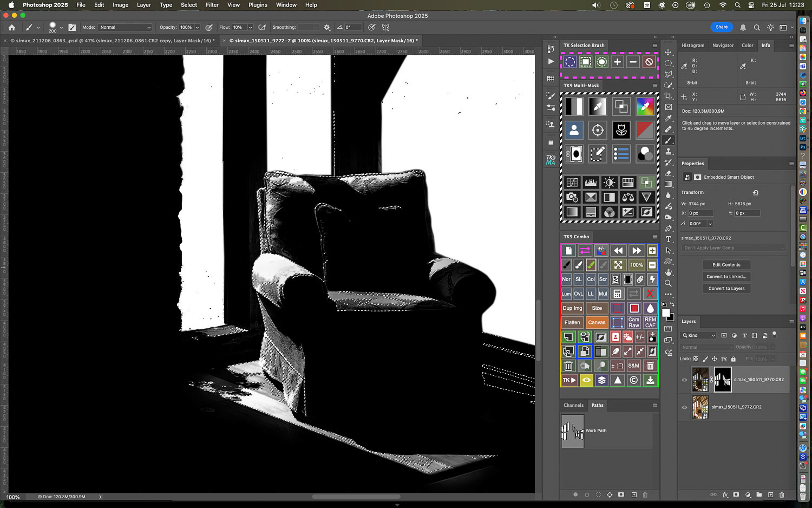Viewport: 812px width, 508px height.
Task: Select the Eyedropper tool
Action: [x=668, y=119]
